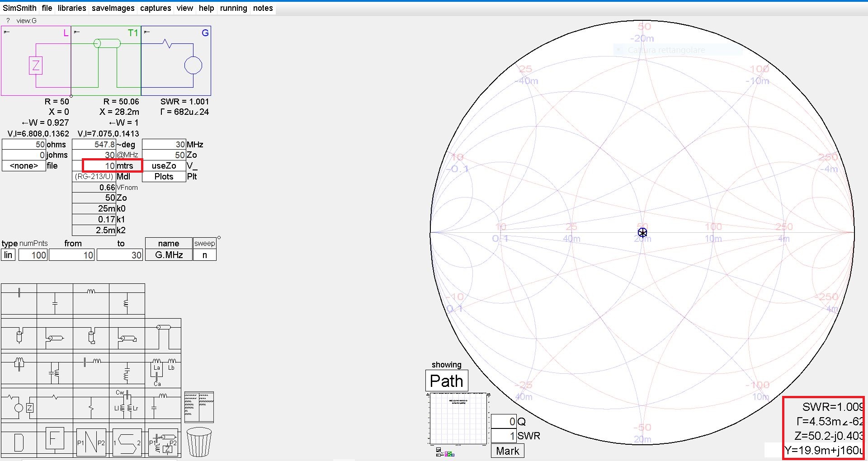
Task: Open the captures menu
Action: 156,8
